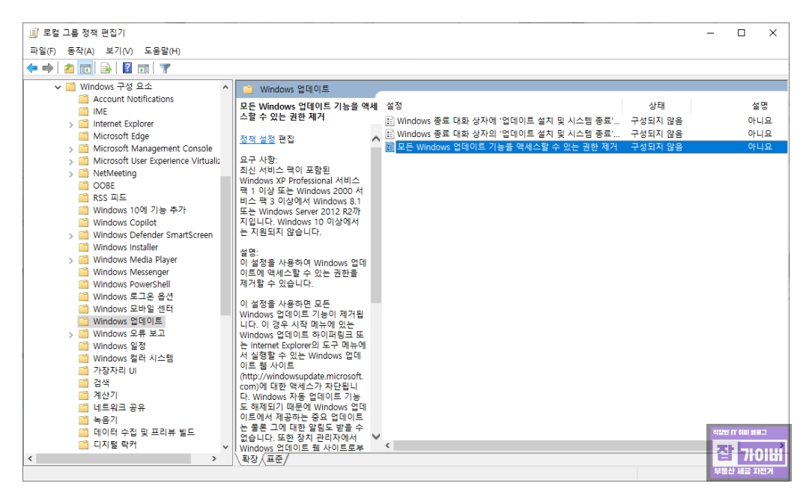
Task: Go up one level with folder icon
Action: 69,68
